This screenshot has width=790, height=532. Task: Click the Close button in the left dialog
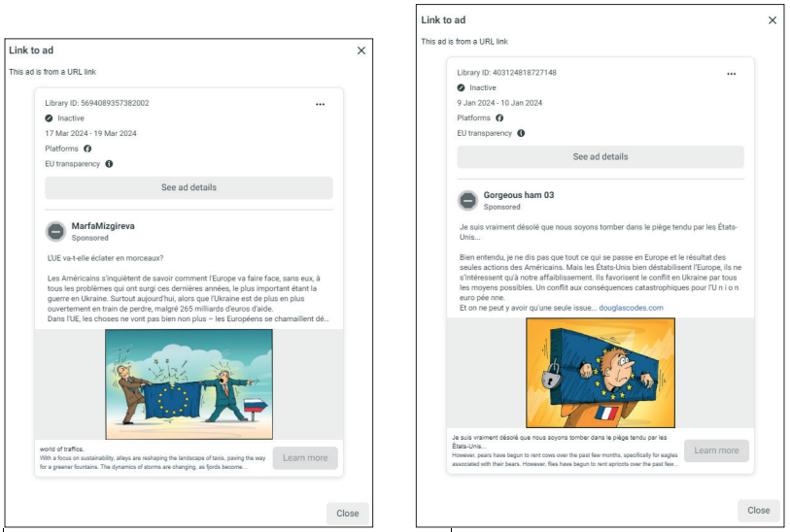tap(348, 514)
